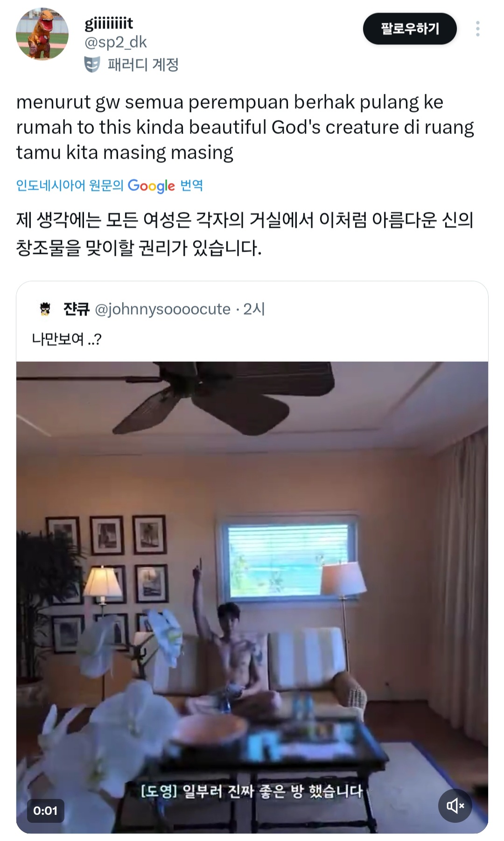The width and height of the screenshot is (504, 841).
Task: Click the 0:01 video timestamp badge
Action: [x=45, y=811]
